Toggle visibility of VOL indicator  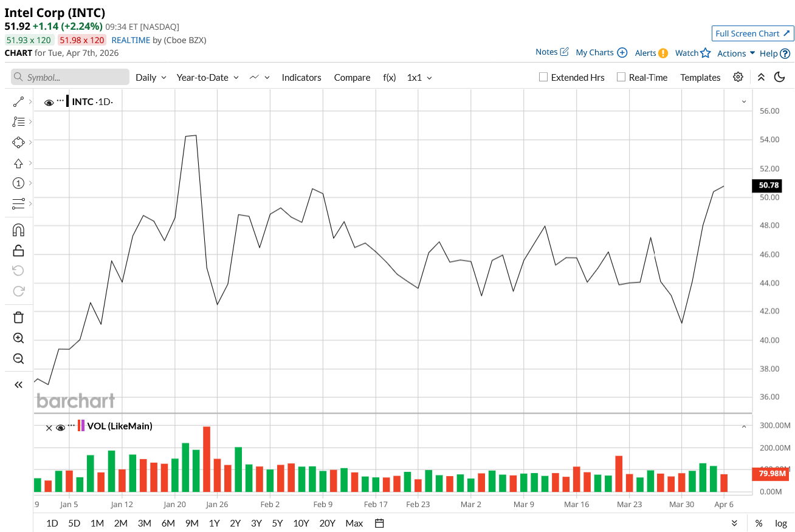coord(60,428)
